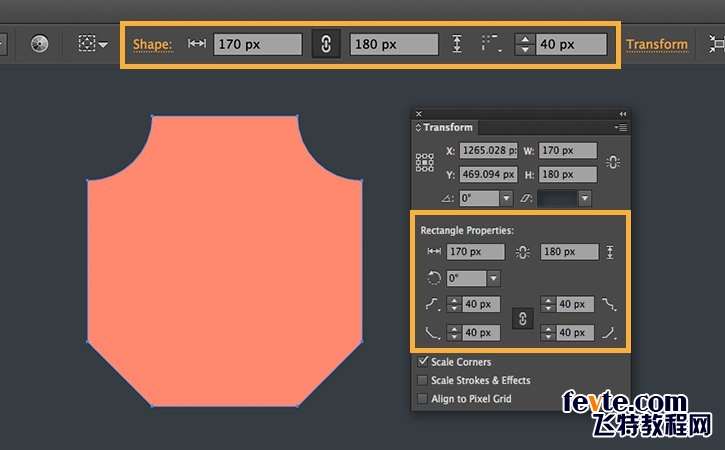Click the rectangle width field in Rectangle Properties

click(x=476, y=252)
